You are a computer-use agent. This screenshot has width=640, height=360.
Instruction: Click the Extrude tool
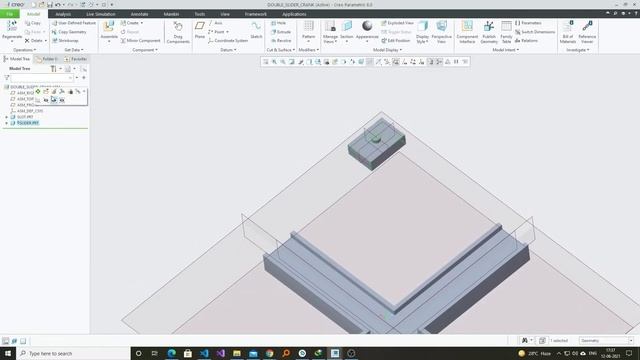pos(281,32)
